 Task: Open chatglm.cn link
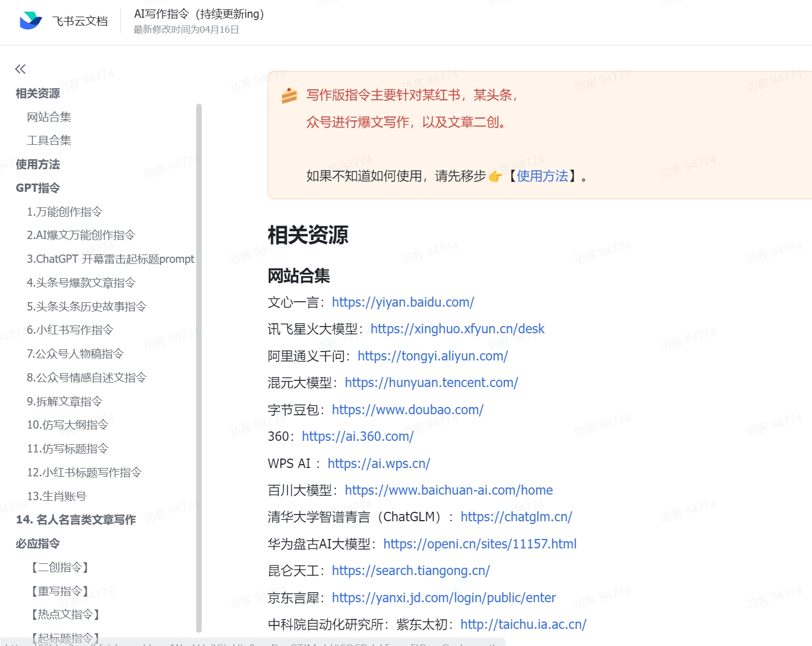coord(517,517)
